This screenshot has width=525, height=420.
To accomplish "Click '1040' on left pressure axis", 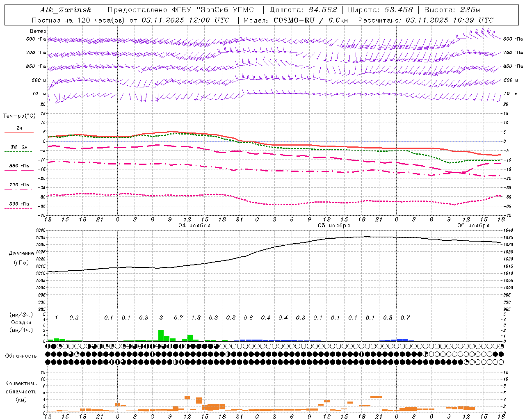I will pyautogui.click(x=41, y=231).
